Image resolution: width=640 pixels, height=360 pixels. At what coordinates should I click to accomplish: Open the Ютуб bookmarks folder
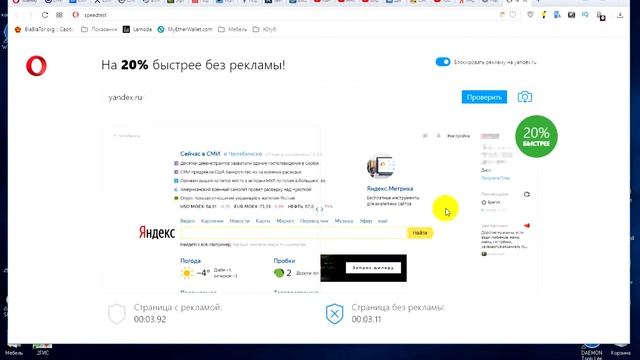pos(264,29)
